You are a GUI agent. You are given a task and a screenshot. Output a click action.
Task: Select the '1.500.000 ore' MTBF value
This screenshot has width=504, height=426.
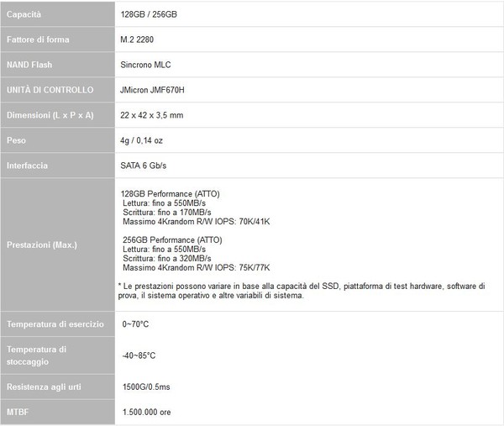coord(146,413)
